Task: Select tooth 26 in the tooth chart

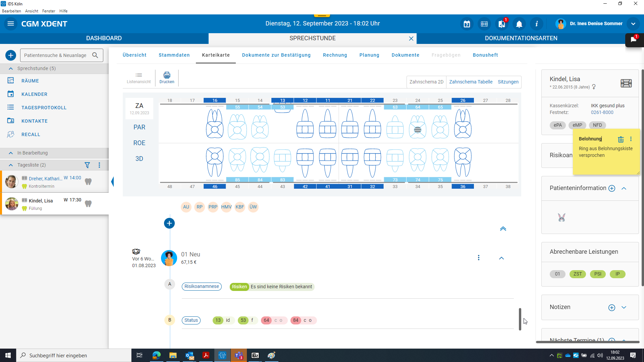Action: 463,100
